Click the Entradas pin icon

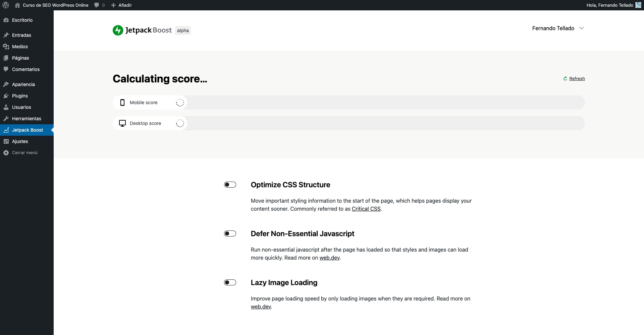[x=6, y=35]
